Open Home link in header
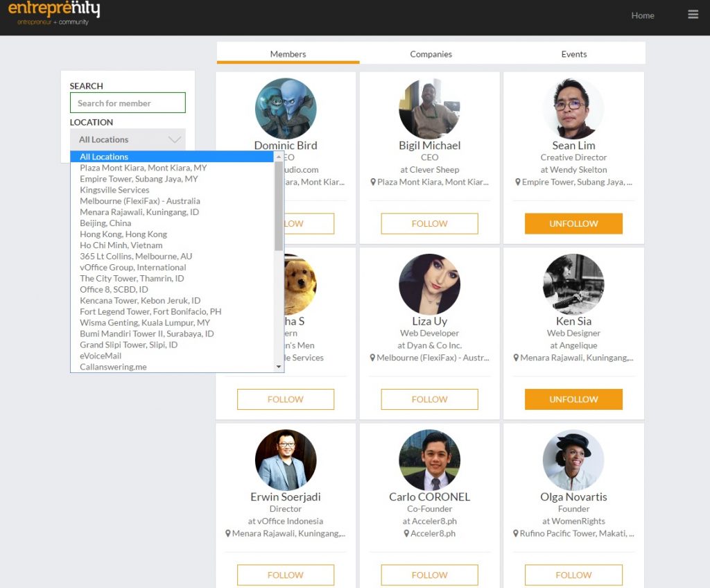 (643, 15)
